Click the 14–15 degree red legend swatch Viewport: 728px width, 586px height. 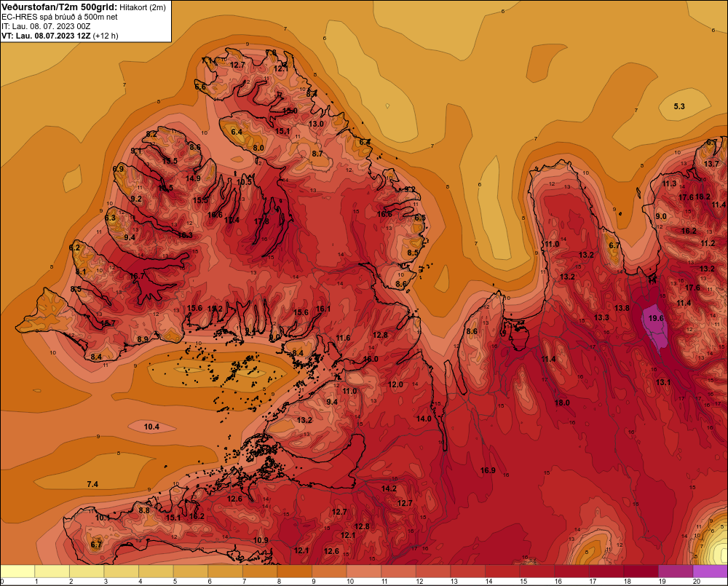point(502,571)
